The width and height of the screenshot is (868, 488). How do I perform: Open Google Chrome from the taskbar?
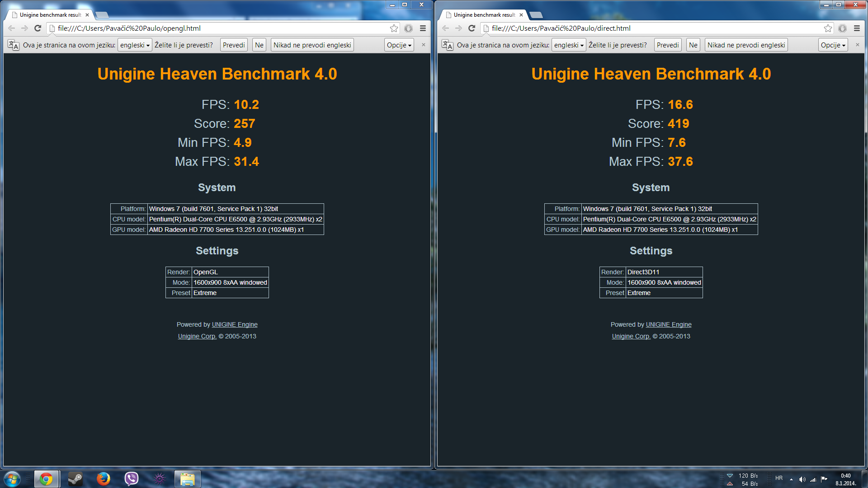46,479
